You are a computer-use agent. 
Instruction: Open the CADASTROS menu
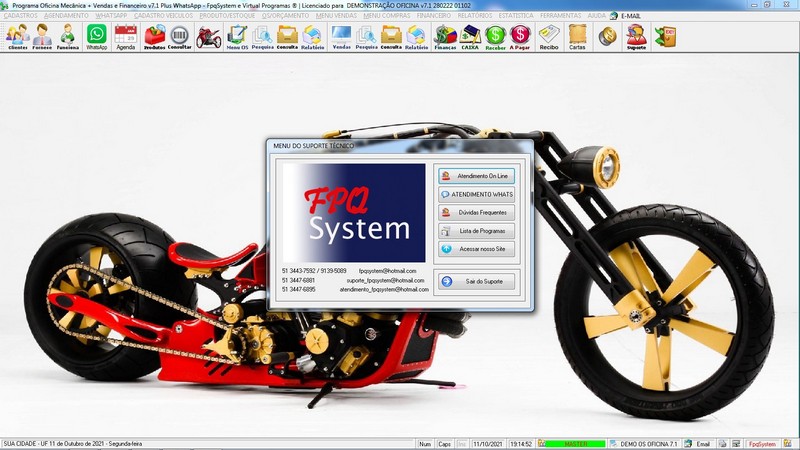click(x=20, y=16)
